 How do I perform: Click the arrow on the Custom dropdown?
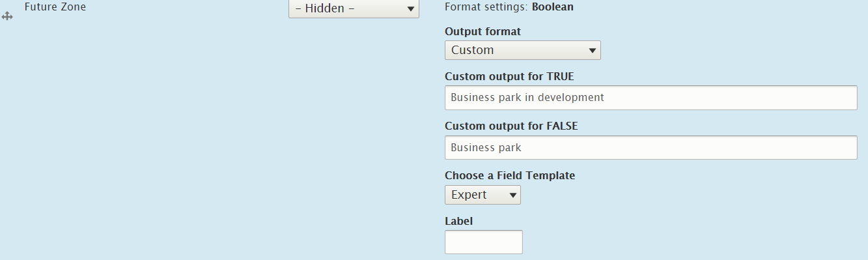tap(592, 50)
